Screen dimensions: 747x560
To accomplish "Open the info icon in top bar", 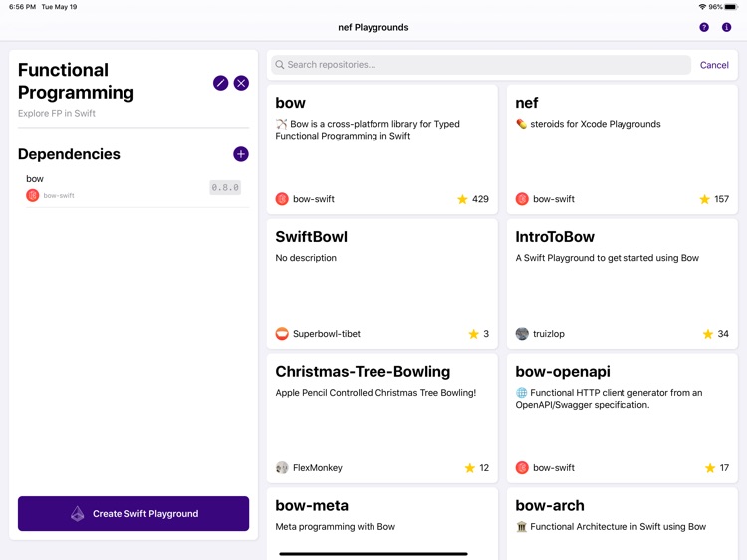I will coord(726,27).
